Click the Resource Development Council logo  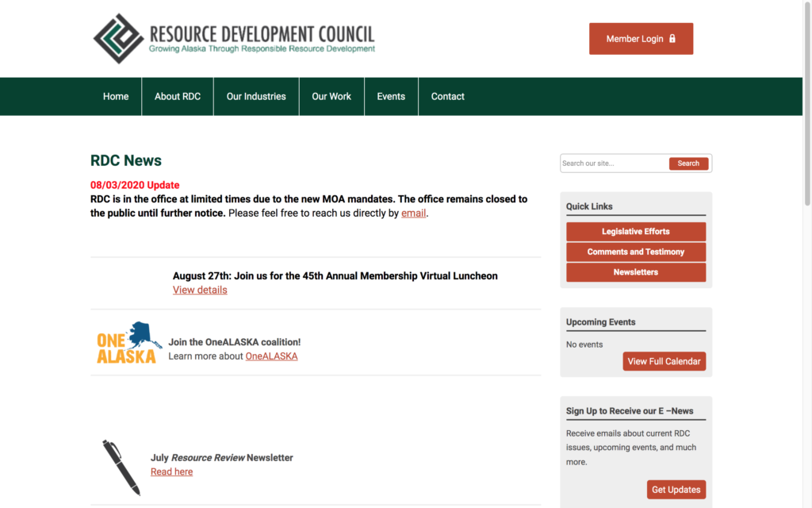click(234, 38)
